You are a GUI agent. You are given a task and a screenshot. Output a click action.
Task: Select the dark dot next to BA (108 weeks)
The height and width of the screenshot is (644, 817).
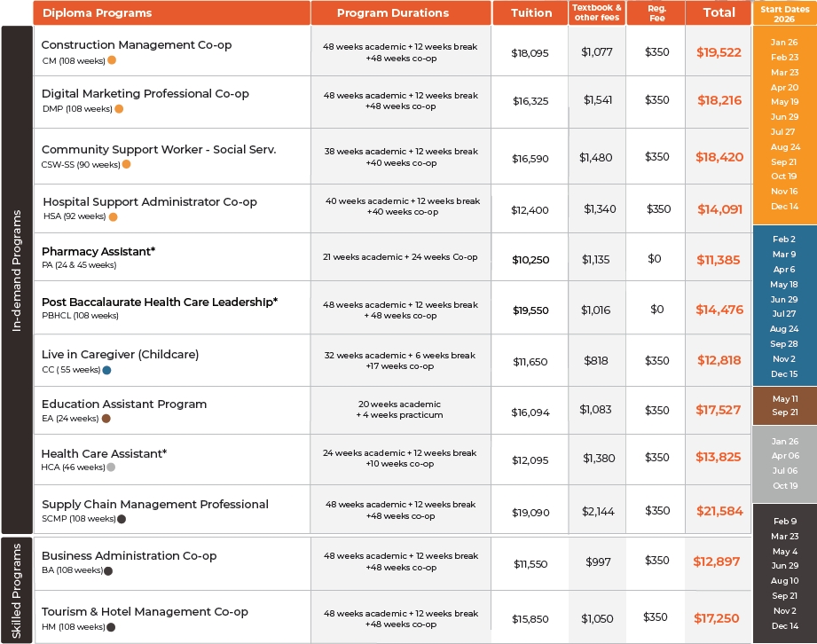click(108, 571)
